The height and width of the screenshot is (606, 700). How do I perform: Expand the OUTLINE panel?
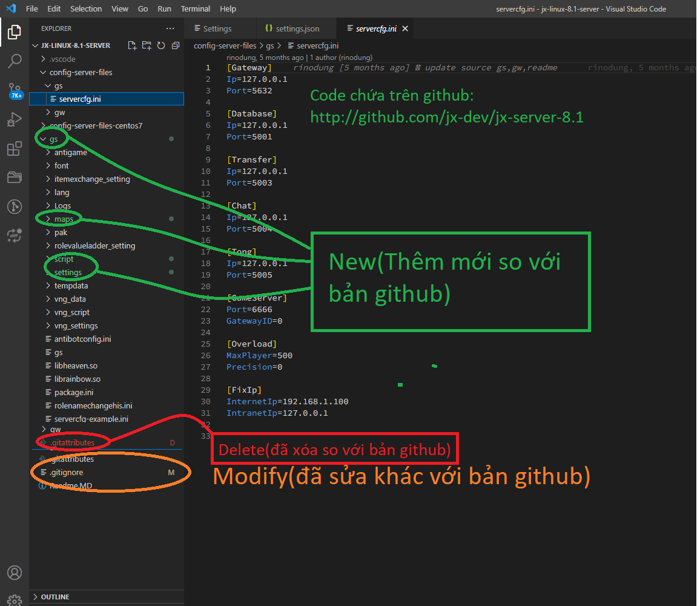[x=106, y=597]
